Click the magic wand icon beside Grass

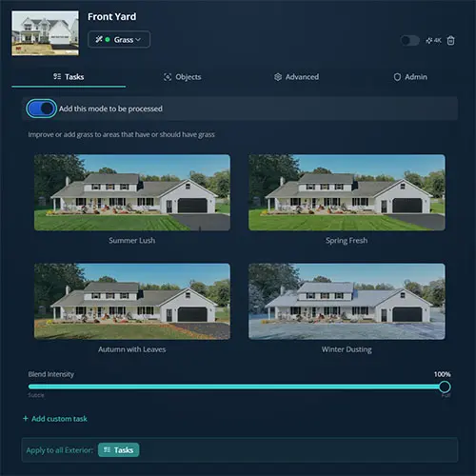(99, 39)
